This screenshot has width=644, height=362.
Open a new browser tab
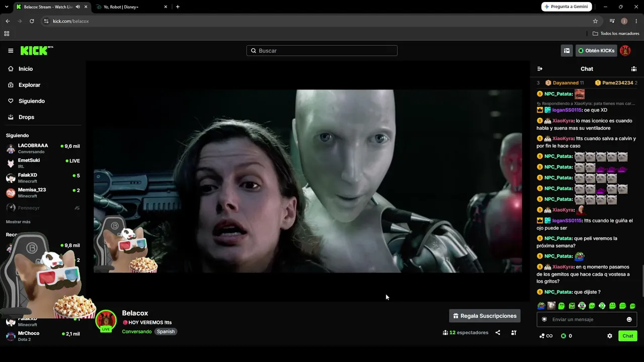pos(178,7)
